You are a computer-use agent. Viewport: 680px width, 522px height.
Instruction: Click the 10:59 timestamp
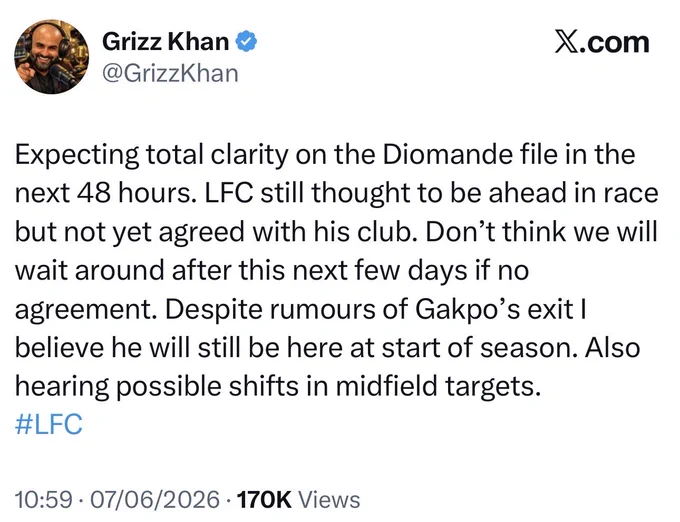(x=43, y=499)
